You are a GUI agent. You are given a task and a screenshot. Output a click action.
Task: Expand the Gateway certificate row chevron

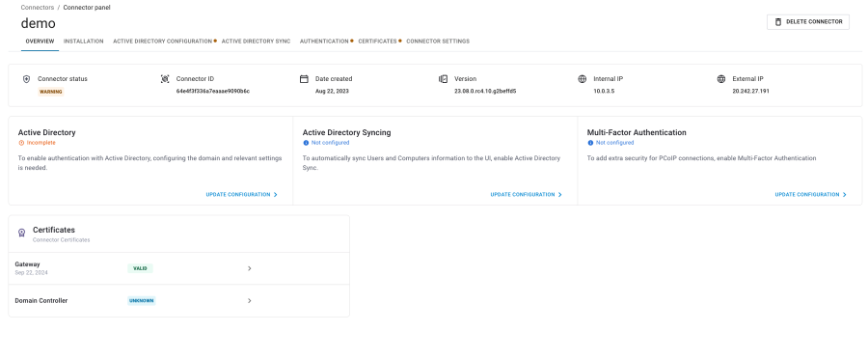[249, 268]
